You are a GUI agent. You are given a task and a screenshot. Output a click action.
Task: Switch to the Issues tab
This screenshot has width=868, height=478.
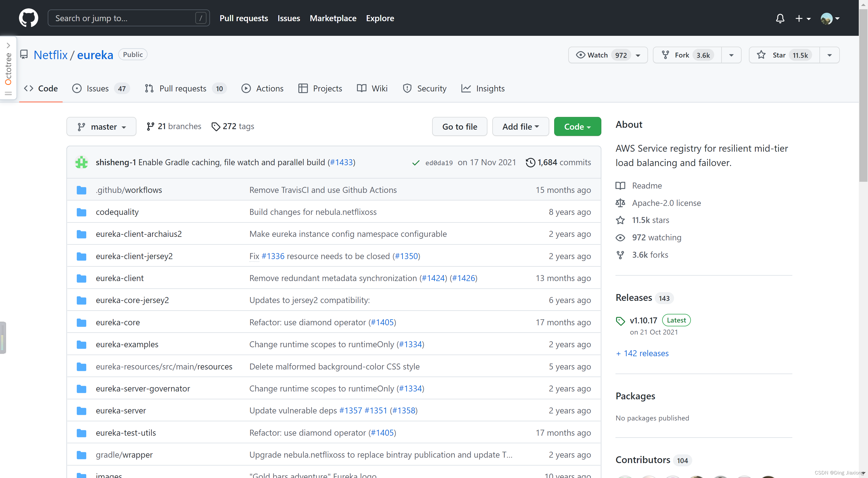coord(101,88)
